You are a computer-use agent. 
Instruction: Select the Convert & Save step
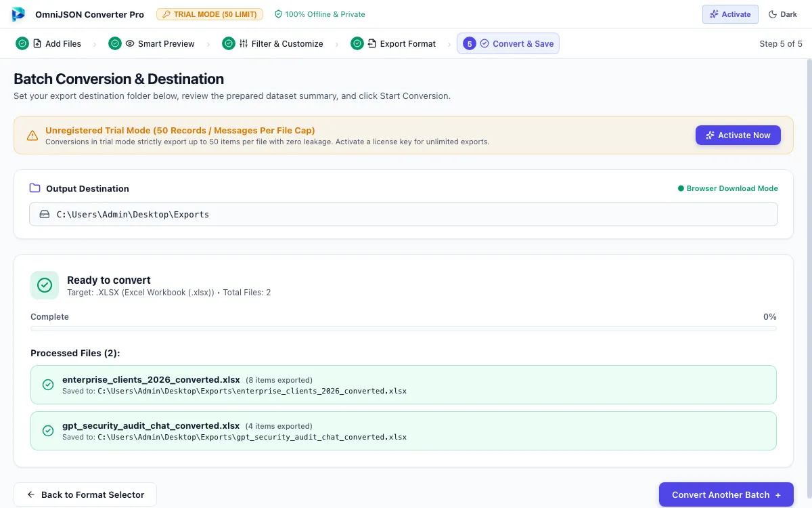coord(508,43)
